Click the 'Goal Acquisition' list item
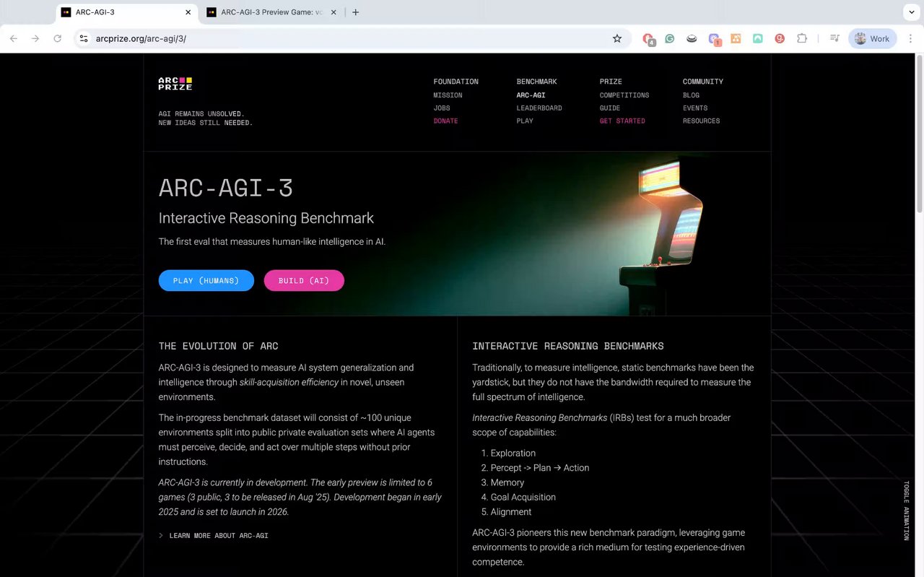 (523, 498)
